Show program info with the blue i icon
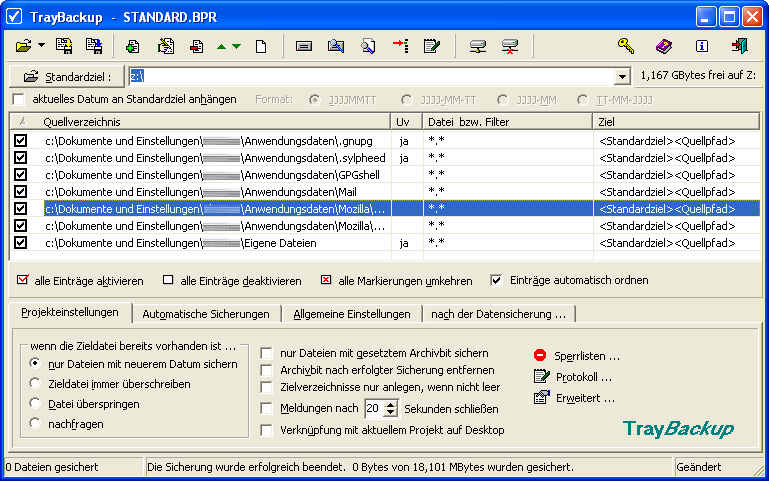The image size is (769, 481). pos(702,47)
